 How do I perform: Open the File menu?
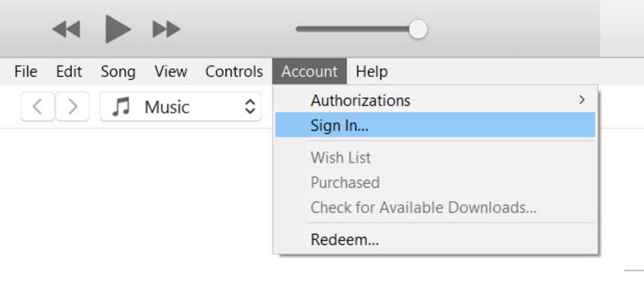(26, 72)
